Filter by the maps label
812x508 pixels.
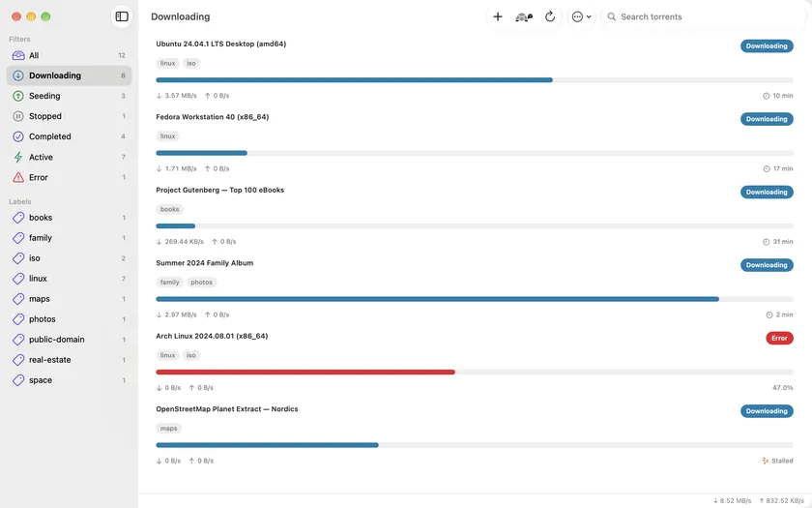click(69, 299)
